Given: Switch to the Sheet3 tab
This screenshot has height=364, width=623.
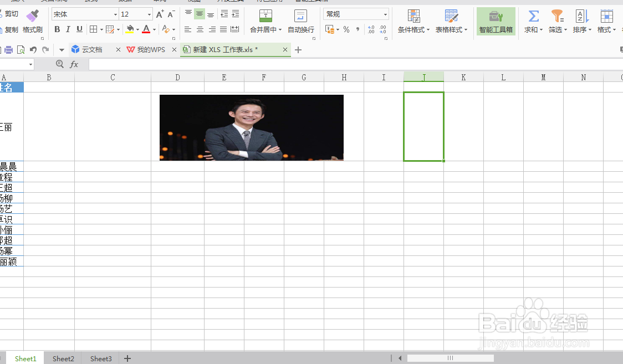Looking at the screenshot, I should [x=101, y=358].
